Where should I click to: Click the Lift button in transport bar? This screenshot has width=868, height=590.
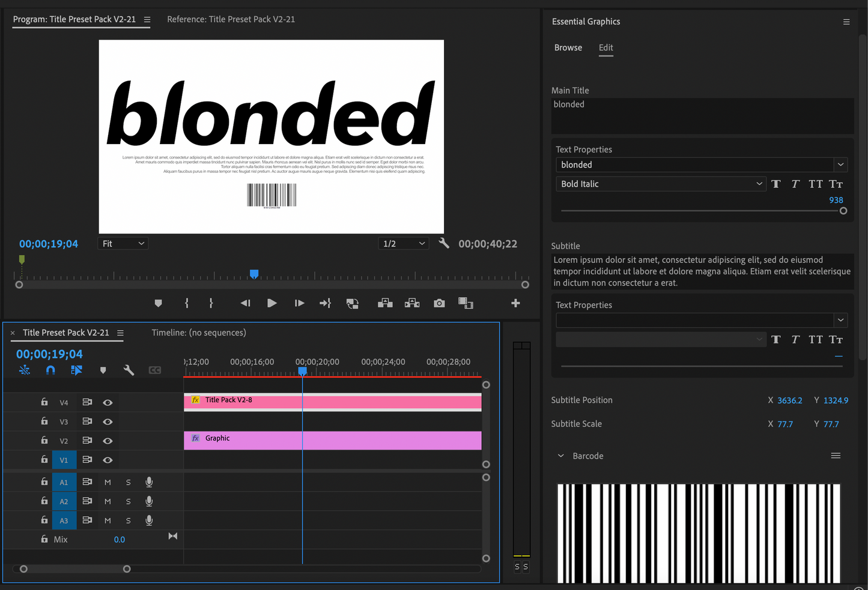[385, 304]
